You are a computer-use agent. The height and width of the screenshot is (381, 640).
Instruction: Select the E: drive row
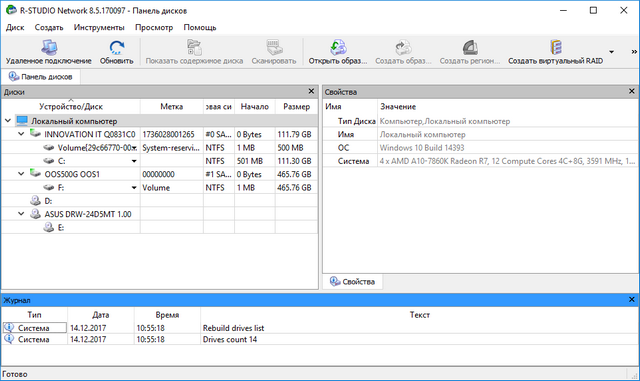click(x=159, y=227)
